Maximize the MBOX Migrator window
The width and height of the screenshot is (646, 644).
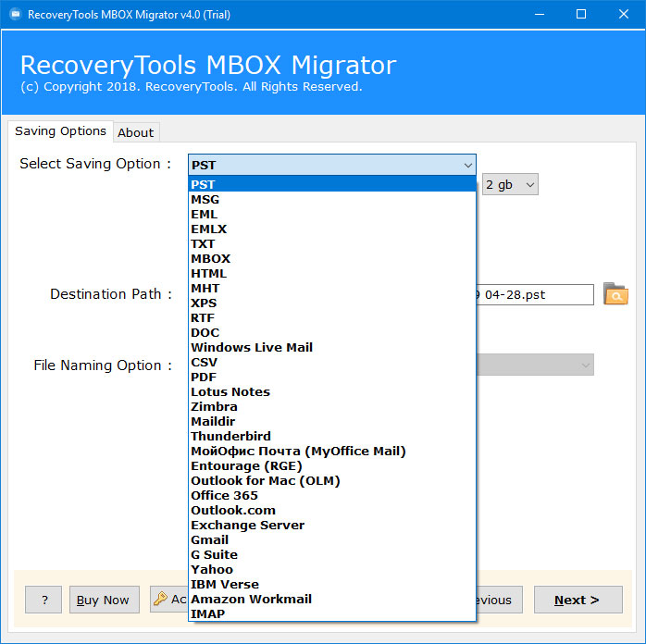coord(581,15)
